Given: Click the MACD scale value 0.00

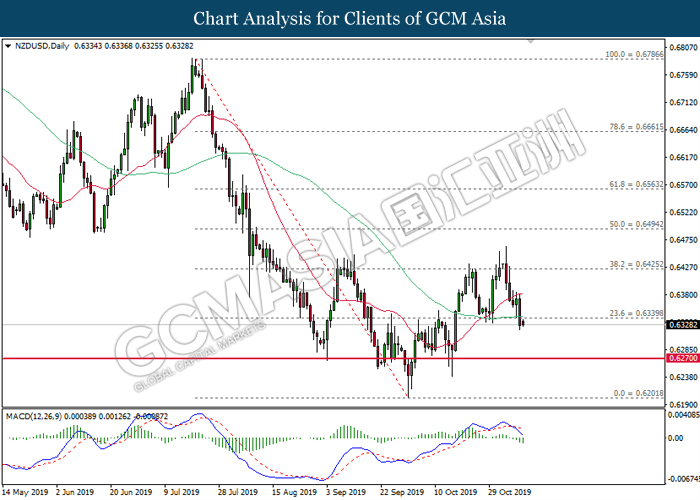Looking at the screenshot, I should tap(676, 438).
